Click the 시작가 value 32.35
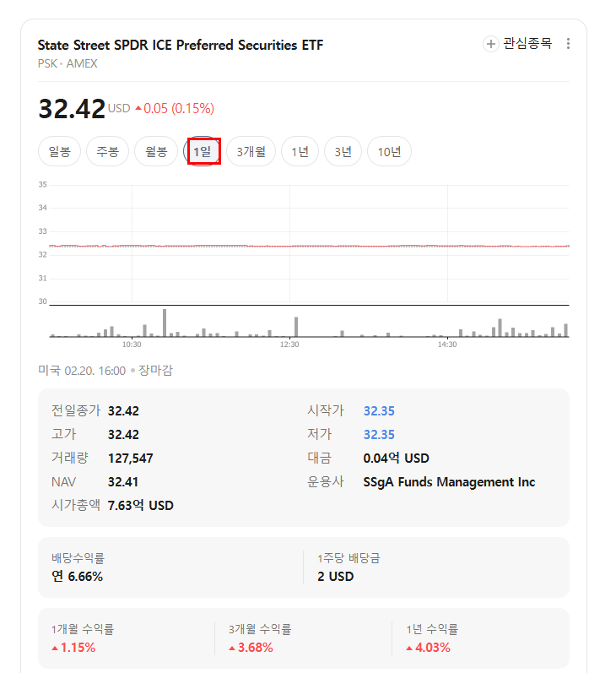The image size is (616, 673). (x=379, y=411)
